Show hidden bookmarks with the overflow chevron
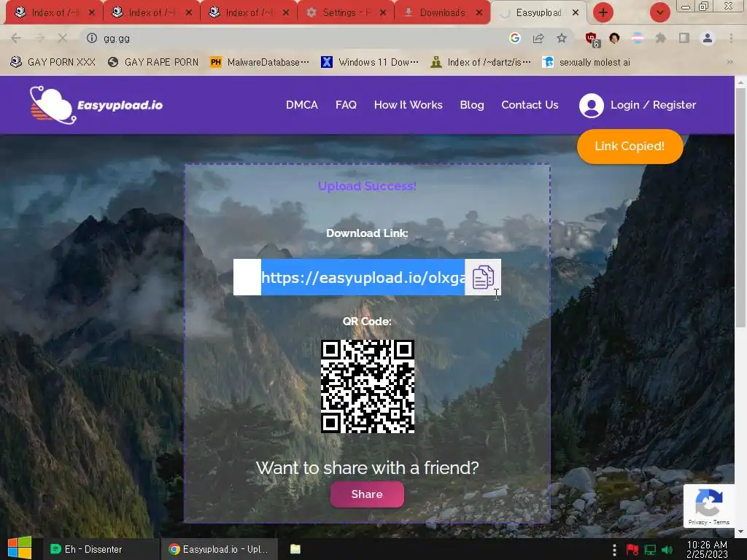Viewport: 747px width, 560px height. (729, 62)
